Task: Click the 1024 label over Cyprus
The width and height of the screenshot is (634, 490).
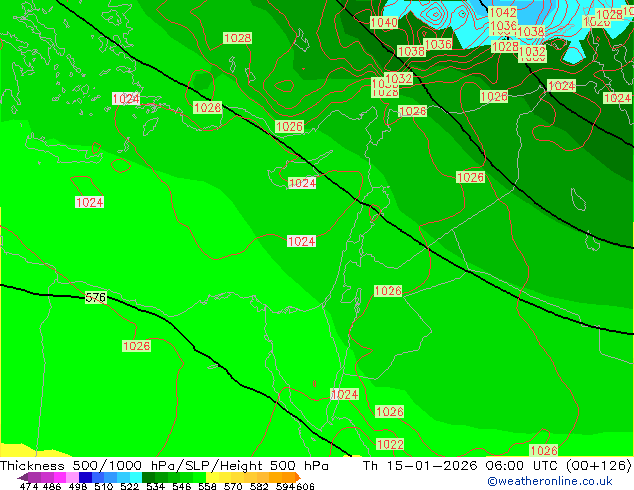Action: (x=302, y=183)
